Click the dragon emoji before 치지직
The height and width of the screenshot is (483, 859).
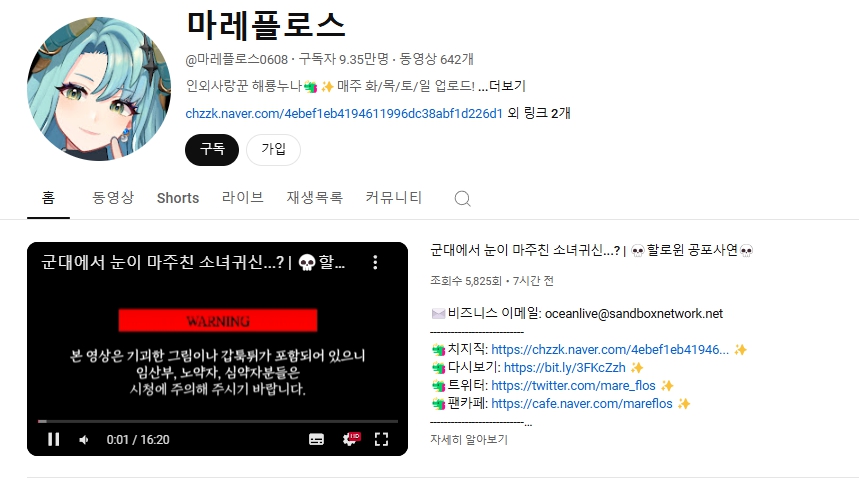coord(438,350)
